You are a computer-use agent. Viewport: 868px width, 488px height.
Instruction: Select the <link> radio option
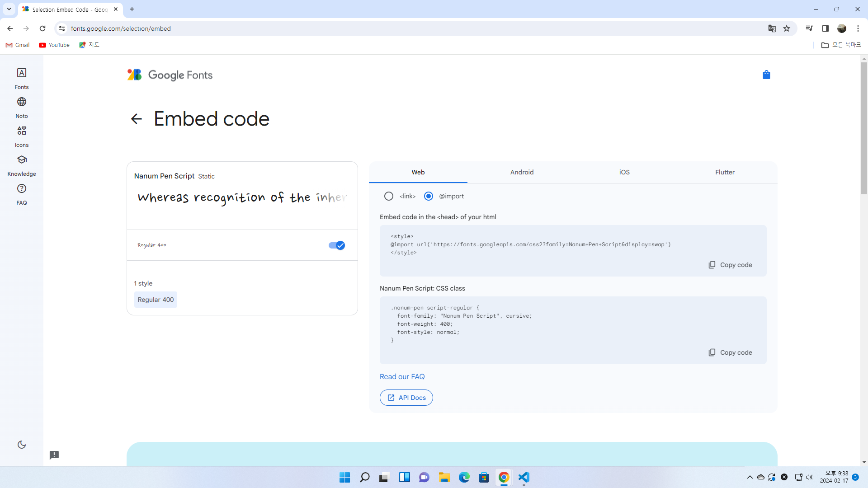389,196
